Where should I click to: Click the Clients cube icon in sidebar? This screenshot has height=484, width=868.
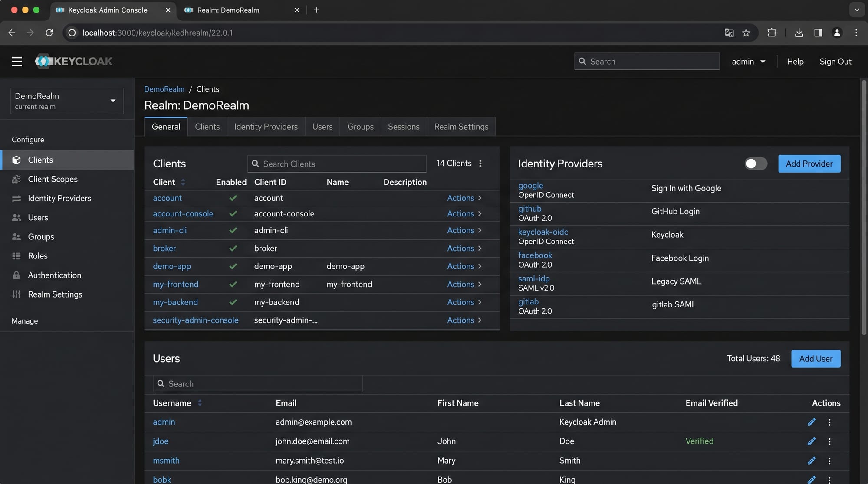16,160
